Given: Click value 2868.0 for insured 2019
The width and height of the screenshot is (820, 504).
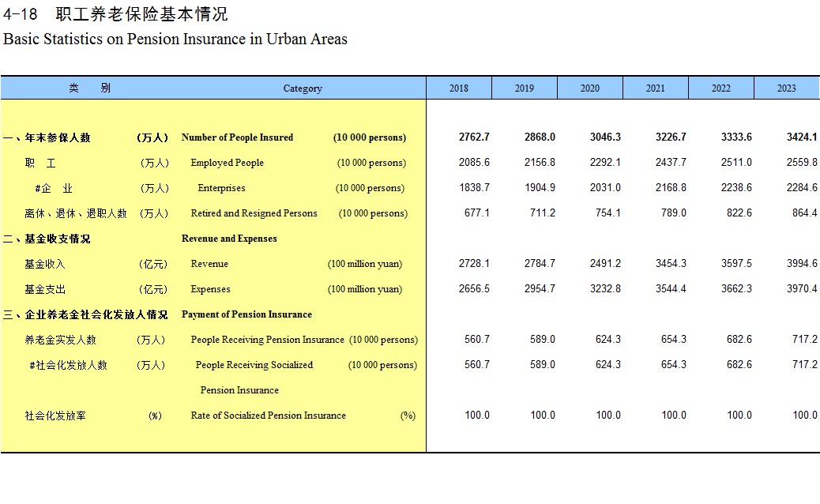Looking at the screenshot, I should (540, 137).
